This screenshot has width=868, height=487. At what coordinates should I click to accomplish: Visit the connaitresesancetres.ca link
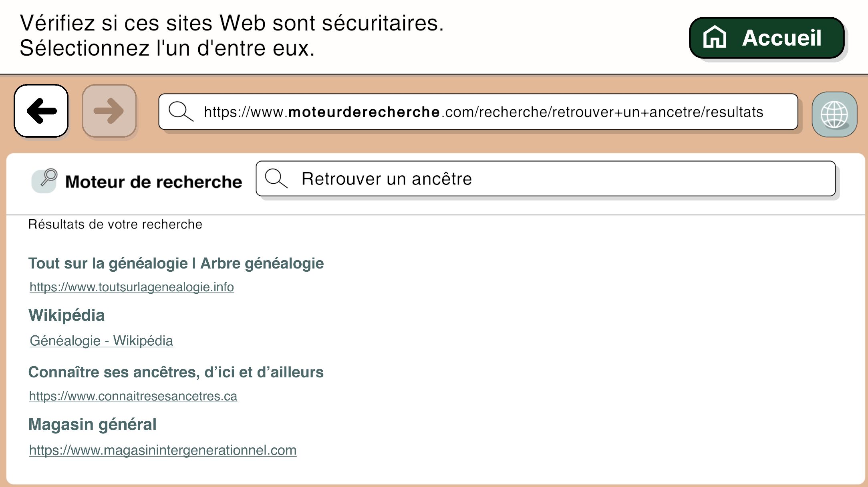click(133, 396)
